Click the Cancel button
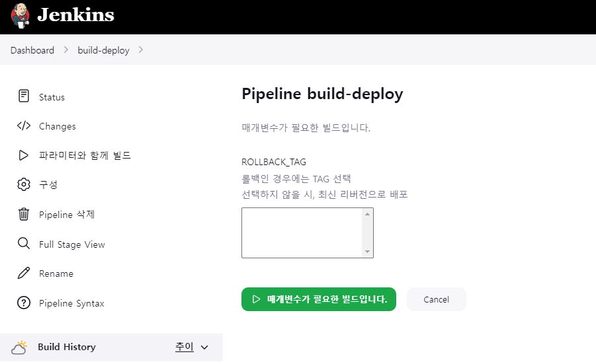Image resolution: width=596 pixels, height=364 pixels. coord(437,299)
